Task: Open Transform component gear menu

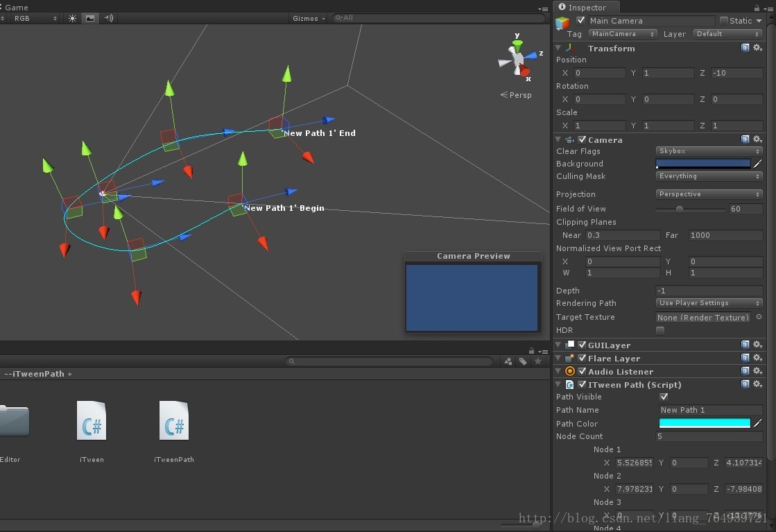Action: tap(757, 47)
